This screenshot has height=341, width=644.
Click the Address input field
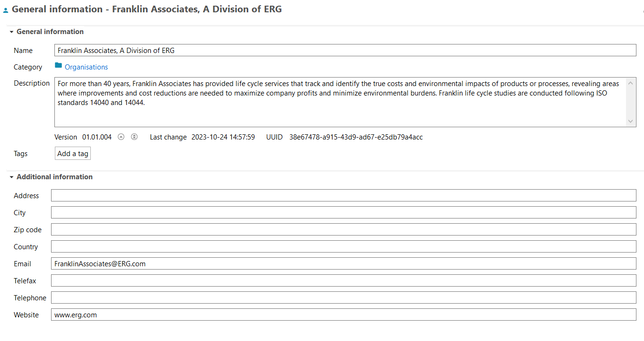pyautogui.click(x=343, y=195)
